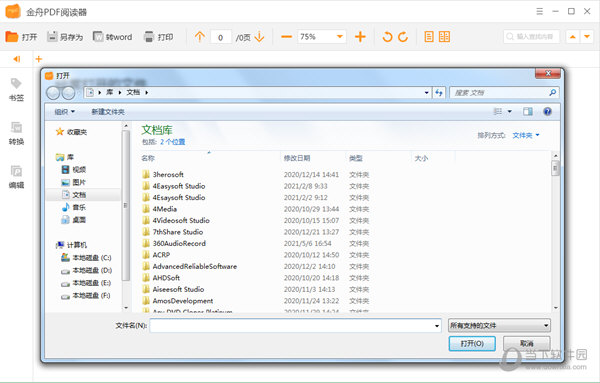Open the 75% zoom level dropdown
The width and height of the screenshot is (600, 383).
pyautogui.click(x=339, y=37)
